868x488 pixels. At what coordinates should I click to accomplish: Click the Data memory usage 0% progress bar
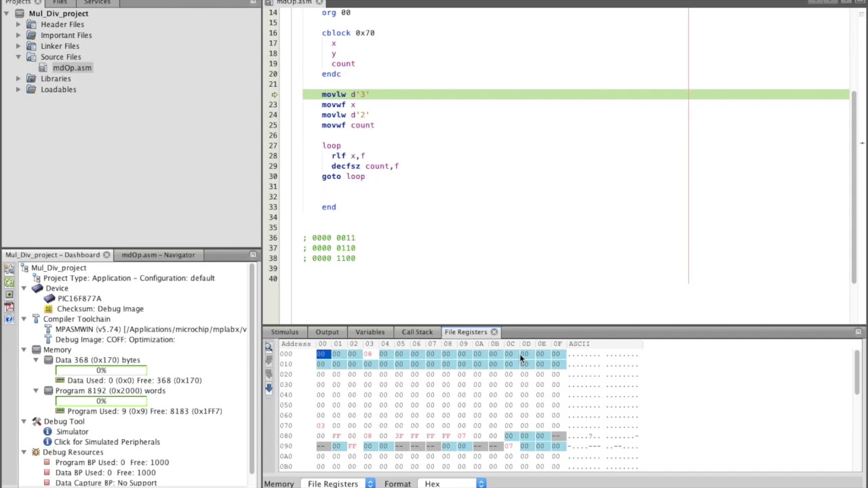tap(101, 370)
